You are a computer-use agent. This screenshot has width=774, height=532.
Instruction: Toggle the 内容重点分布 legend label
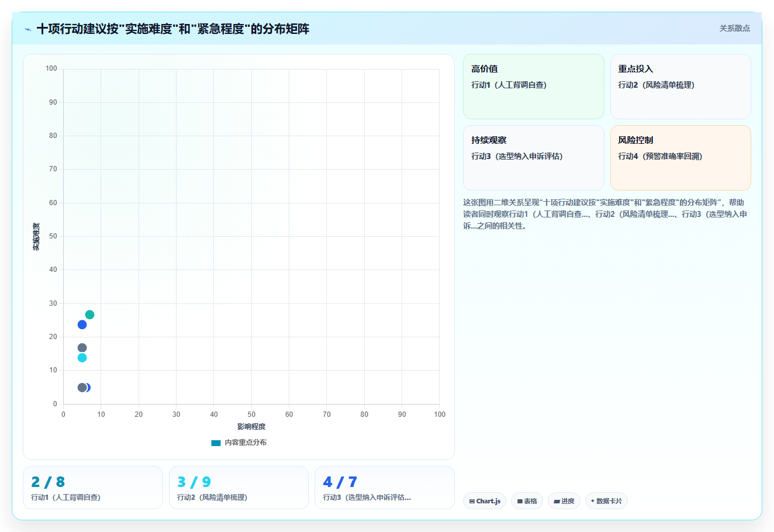pos(246,443)
